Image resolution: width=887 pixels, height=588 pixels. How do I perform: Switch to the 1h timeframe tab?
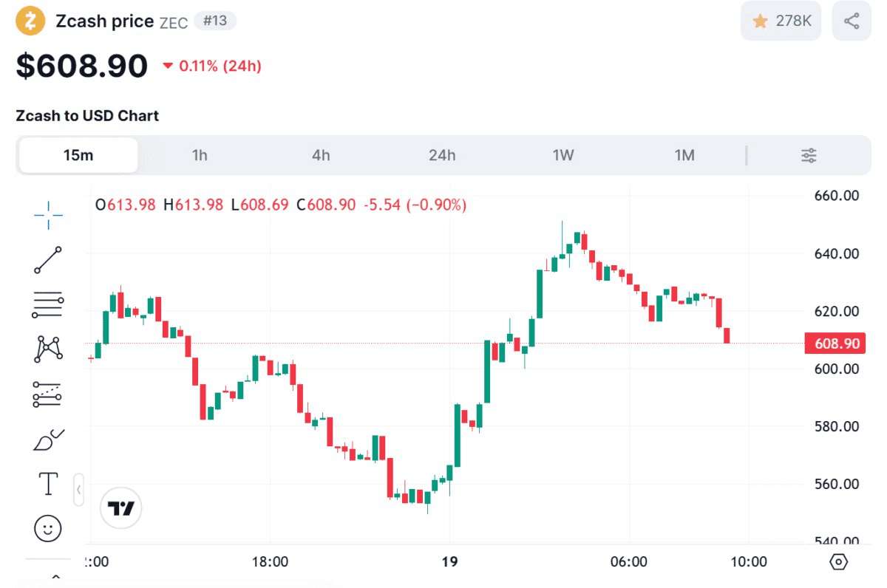(x=200, y=155)
